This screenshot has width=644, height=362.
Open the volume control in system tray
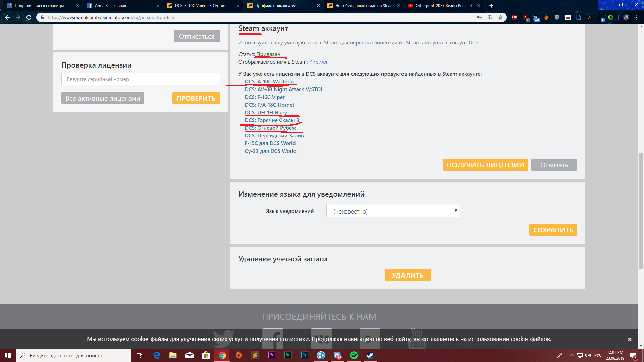point(588,355)
